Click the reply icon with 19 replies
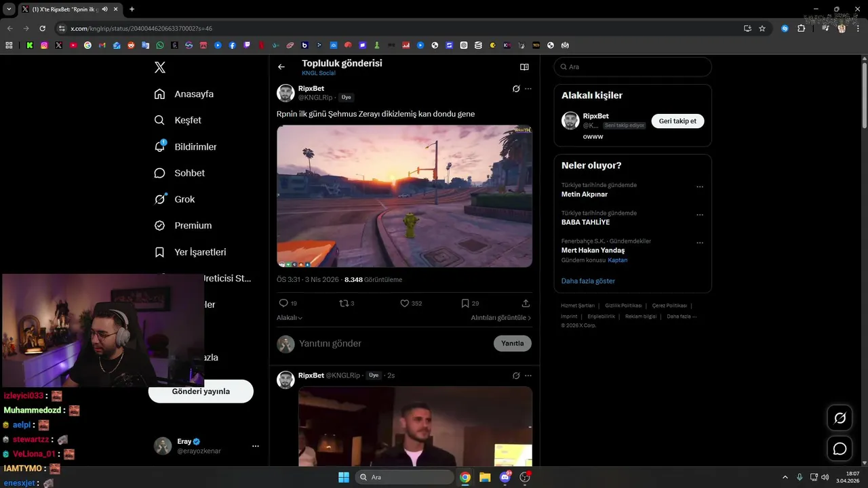 pos(283,303)
